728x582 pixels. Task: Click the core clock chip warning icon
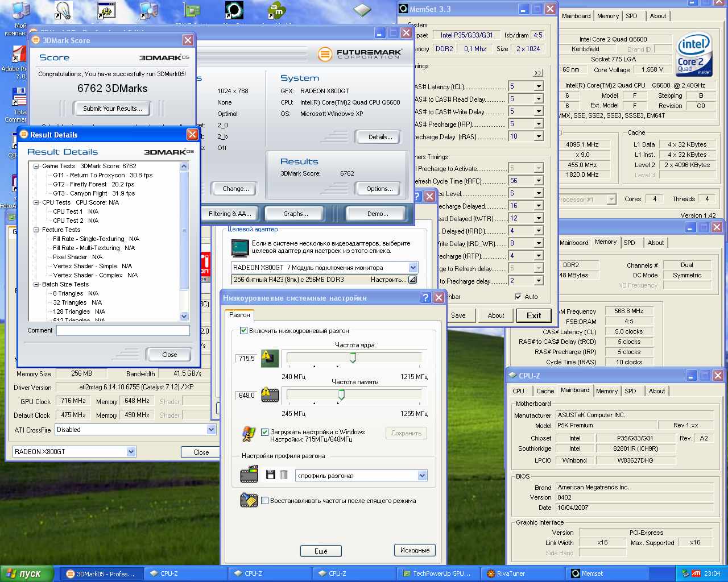coord(270,357)
